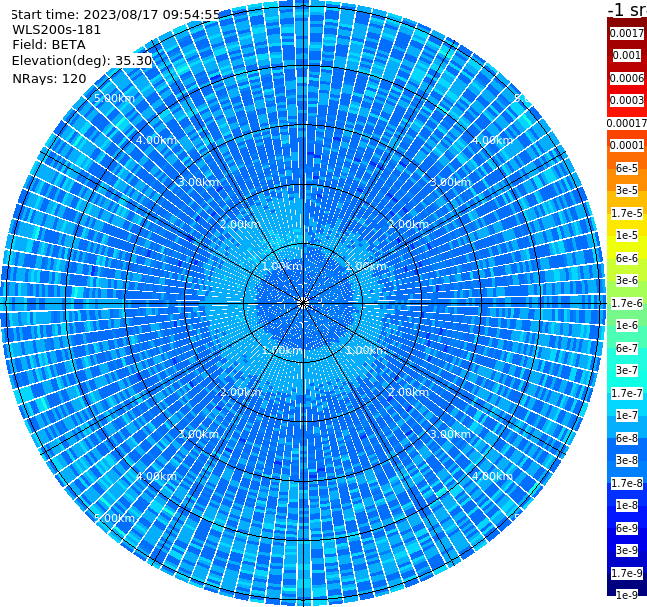Click the 6e-9 colorbar value
This screenshot has width=647, height=607.
point(627,528)
